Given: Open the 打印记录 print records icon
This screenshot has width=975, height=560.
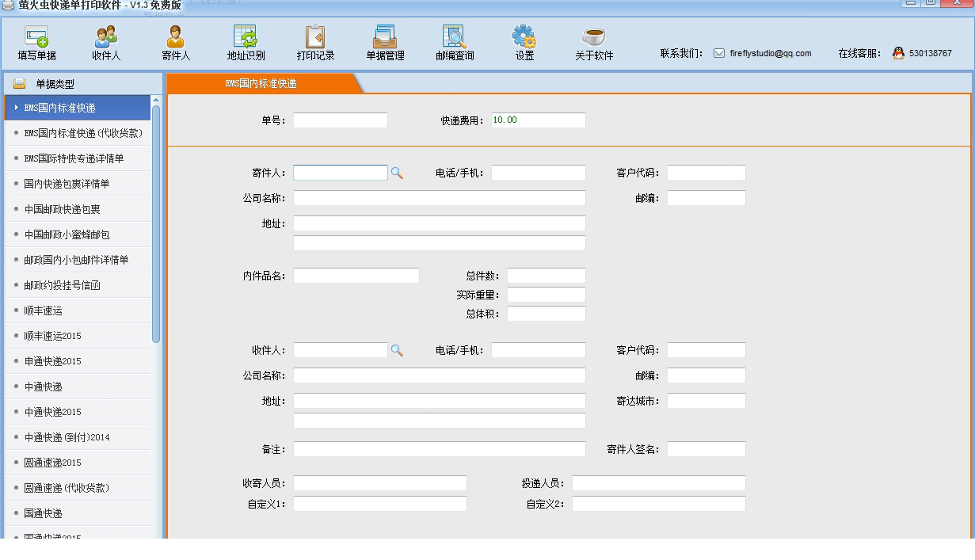Looking at the screenshot, I should [315, 44].
